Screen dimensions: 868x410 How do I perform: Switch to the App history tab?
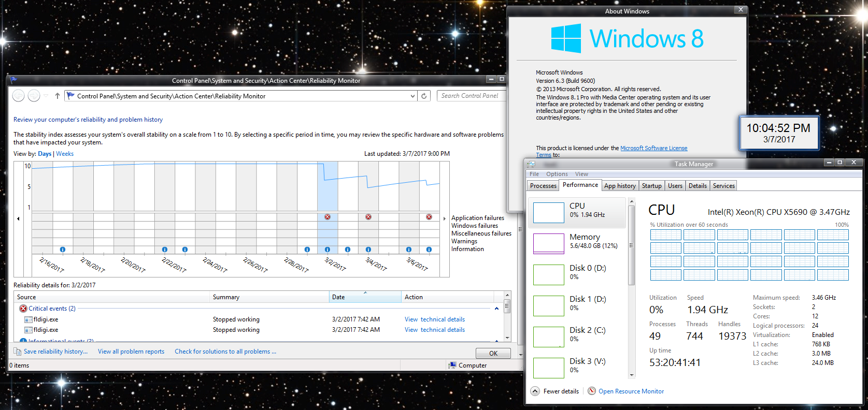click(x=619, y=186)
